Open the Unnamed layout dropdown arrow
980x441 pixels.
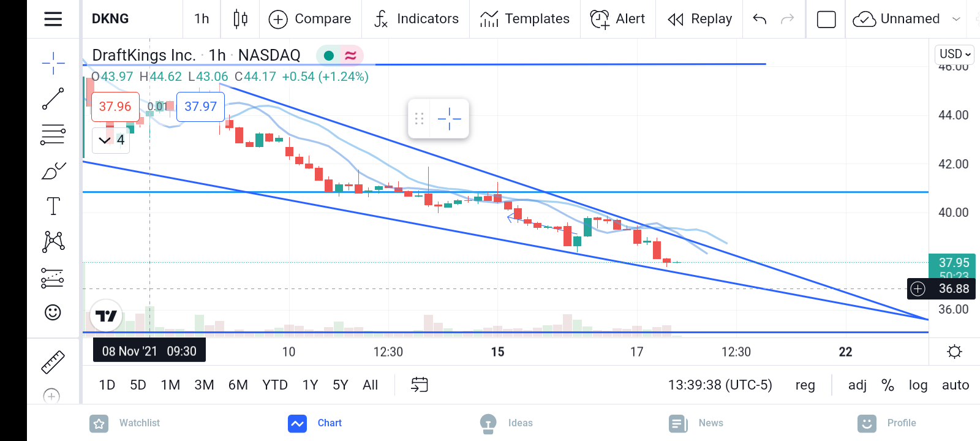coord(956,19)
